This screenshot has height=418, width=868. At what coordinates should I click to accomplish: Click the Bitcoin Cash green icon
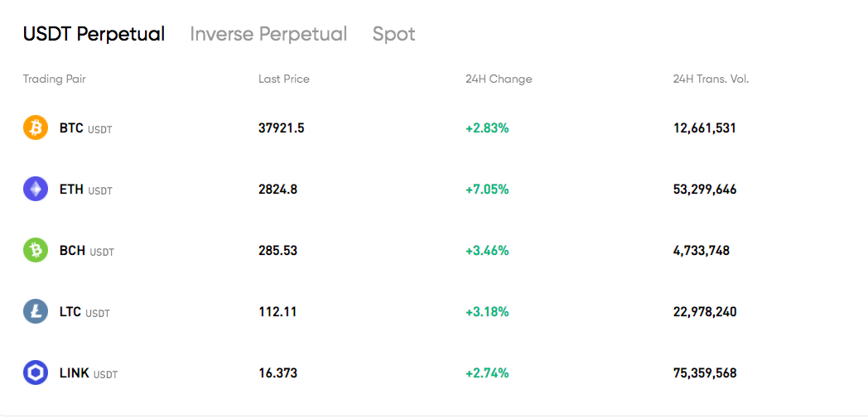[x=36, y=251]
